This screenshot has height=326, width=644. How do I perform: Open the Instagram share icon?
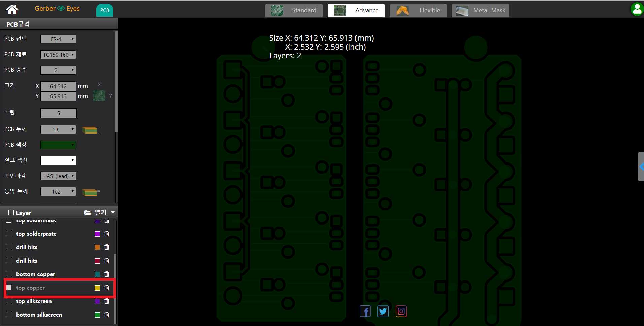[401, 311]
